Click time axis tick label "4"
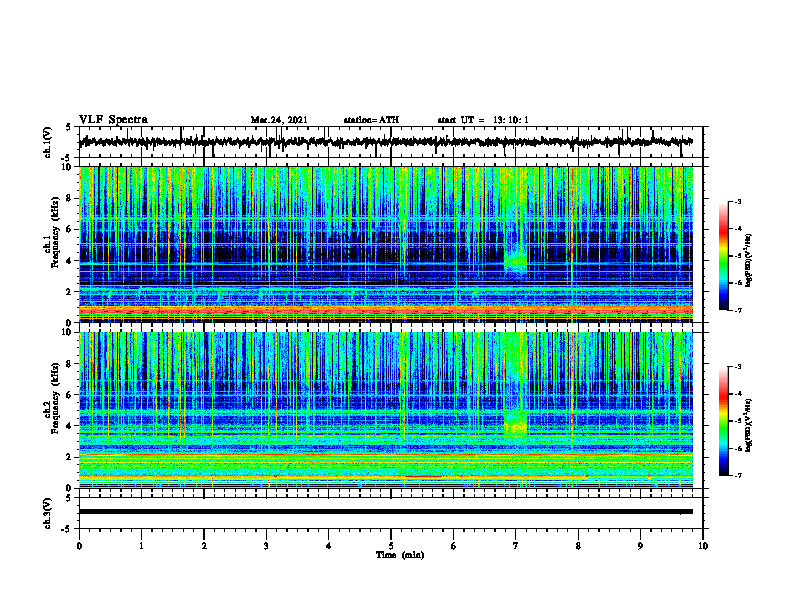This screenshot has width=792, height=612. pyautogui.click(x=329, y=546)
